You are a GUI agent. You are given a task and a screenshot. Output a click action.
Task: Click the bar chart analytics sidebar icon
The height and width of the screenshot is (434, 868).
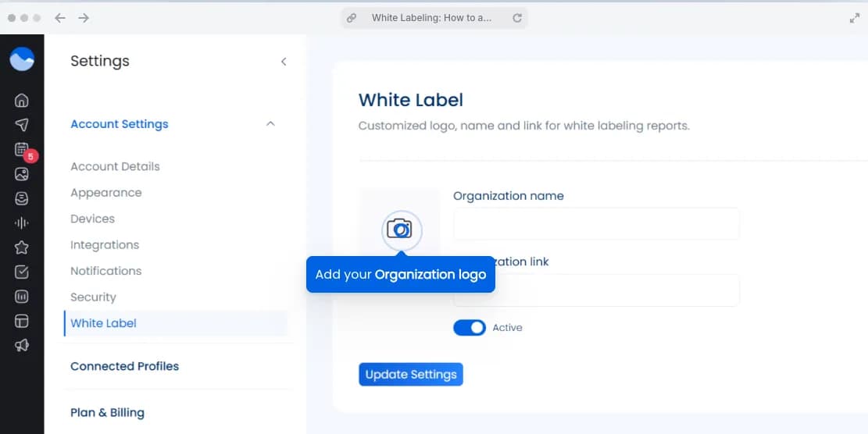22,297
